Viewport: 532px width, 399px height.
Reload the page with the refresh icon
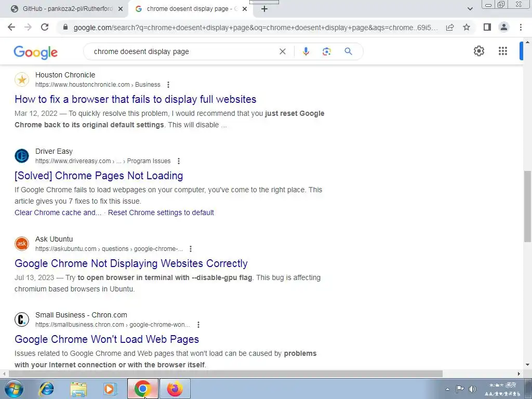pyautogui.click(x=45, y=27)
